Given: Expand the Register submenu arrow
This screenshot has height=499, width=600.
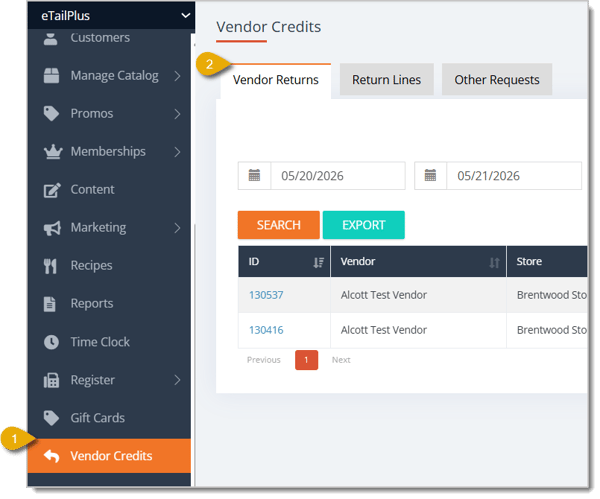Looking at the screenshot, I should click(177, 381).
